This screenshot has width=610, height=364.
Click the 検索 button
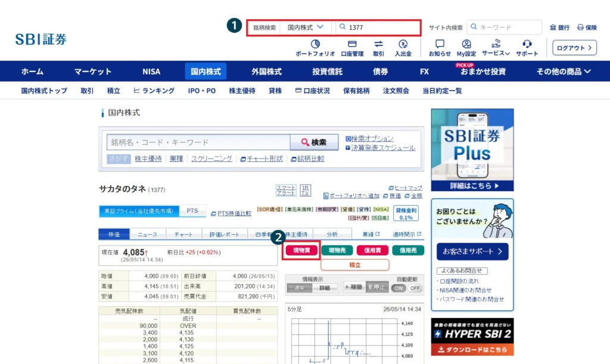pos(314,142)
